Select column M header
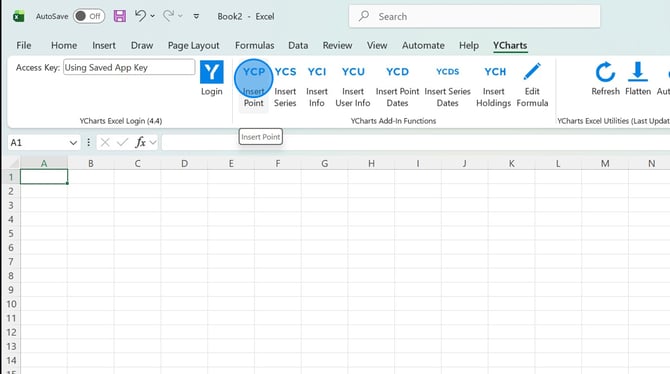This screenshot has height=374, width=670. coord(605,163)
